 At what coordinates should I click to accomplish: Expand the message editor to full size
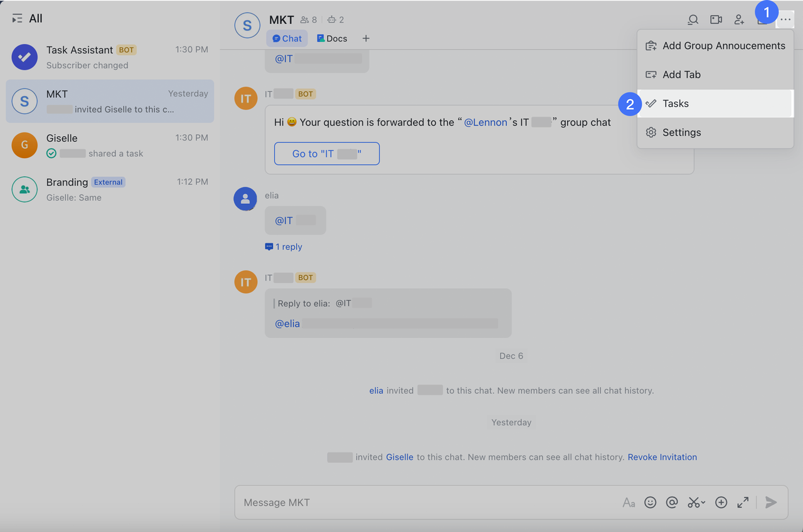(743, 503)
